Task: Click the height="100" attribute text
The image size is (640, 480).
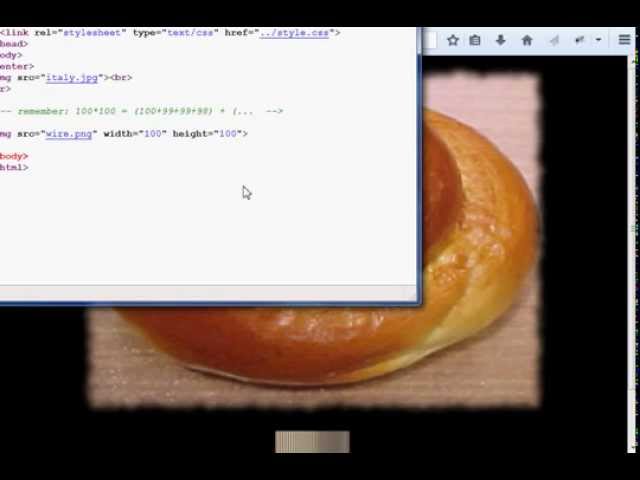Action: [x=210, y=133]
